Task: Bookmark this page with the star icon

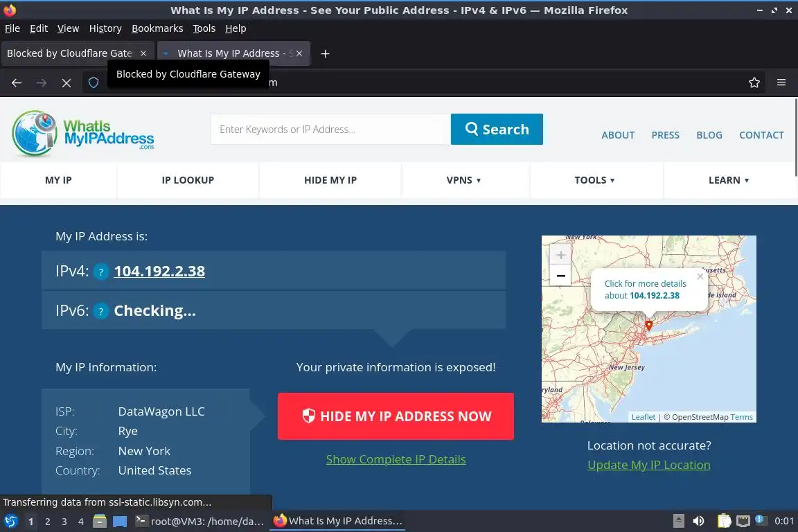Action: click(x=754, y=82)
